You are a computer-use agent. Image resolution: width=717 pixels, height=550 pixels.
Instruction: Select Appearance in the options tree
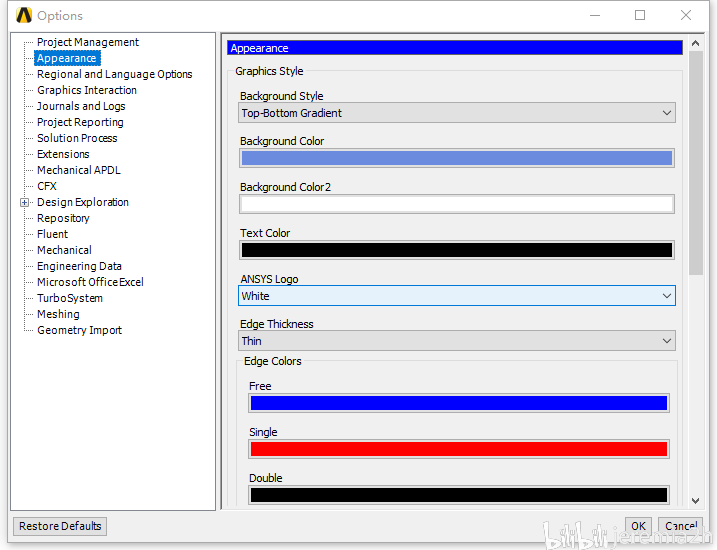67,58
